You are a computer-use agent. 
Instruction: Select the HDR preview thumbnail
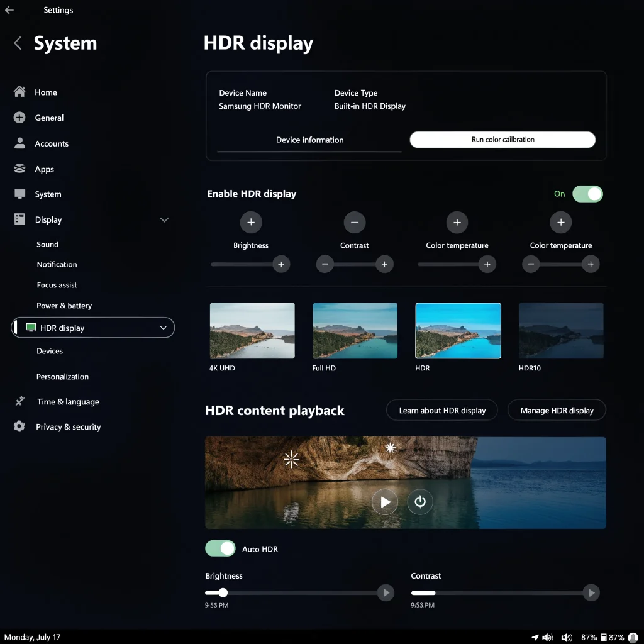pos(458,331)
